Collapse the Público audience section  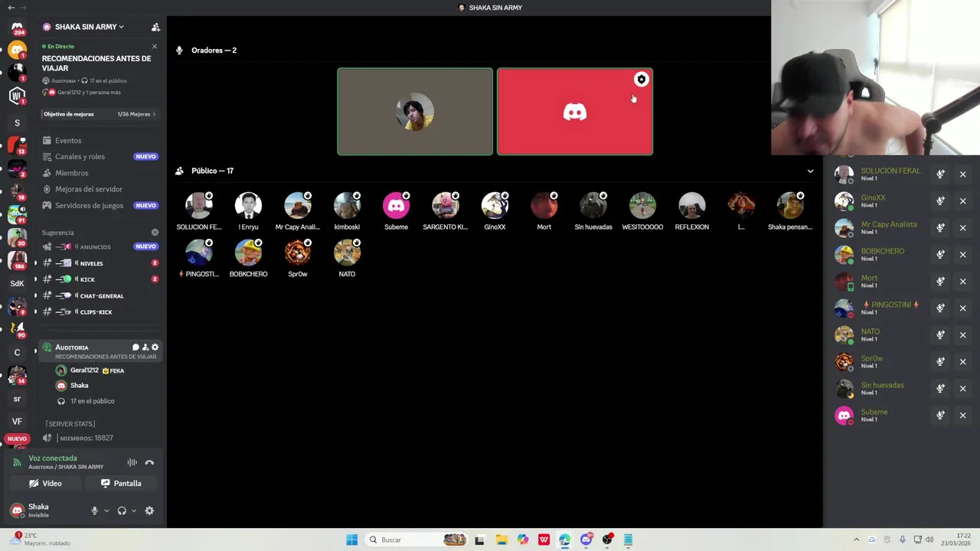(811, 171)
